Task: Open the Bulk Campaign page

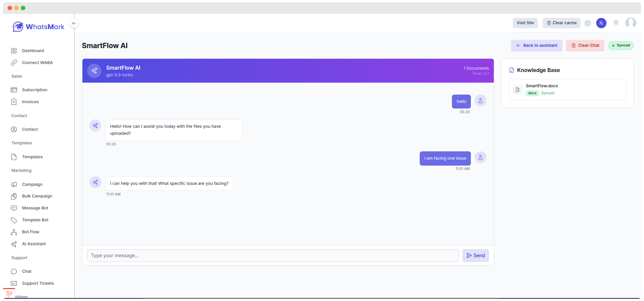Action: [x=37, y=196]
